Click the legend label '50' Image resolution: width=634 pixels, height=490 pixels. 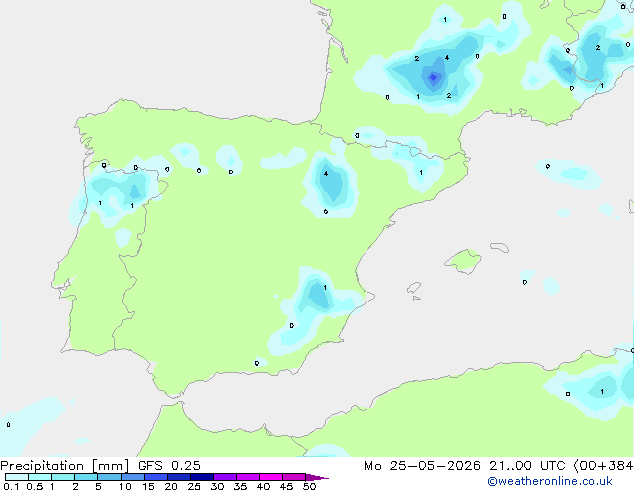[310, 486]
